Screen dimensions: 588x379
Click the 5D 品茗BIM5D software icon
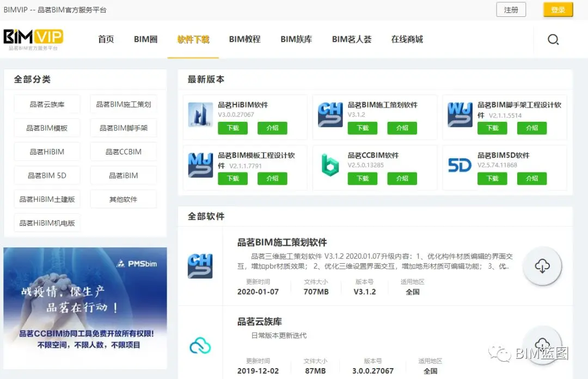coord(460,165)
